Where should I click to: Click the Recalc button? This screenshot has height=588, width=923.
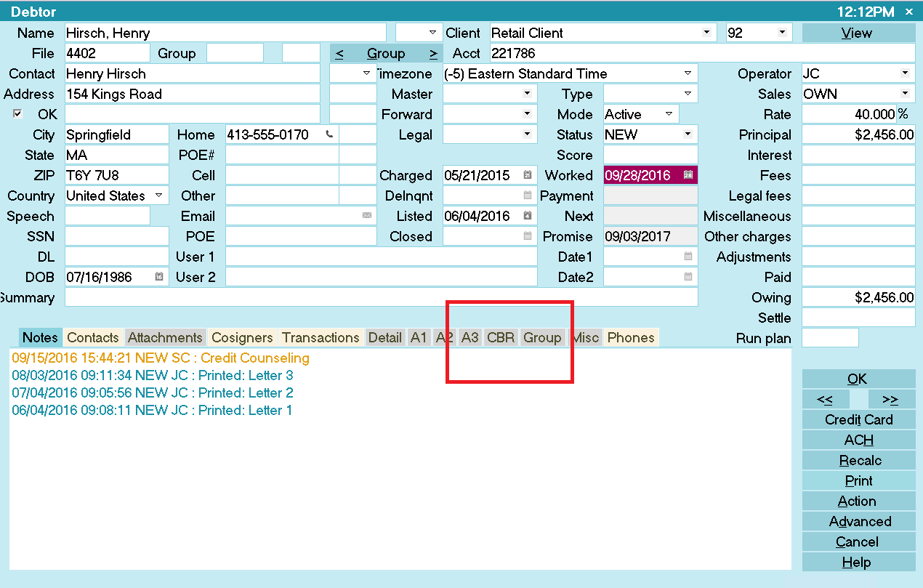859,460
